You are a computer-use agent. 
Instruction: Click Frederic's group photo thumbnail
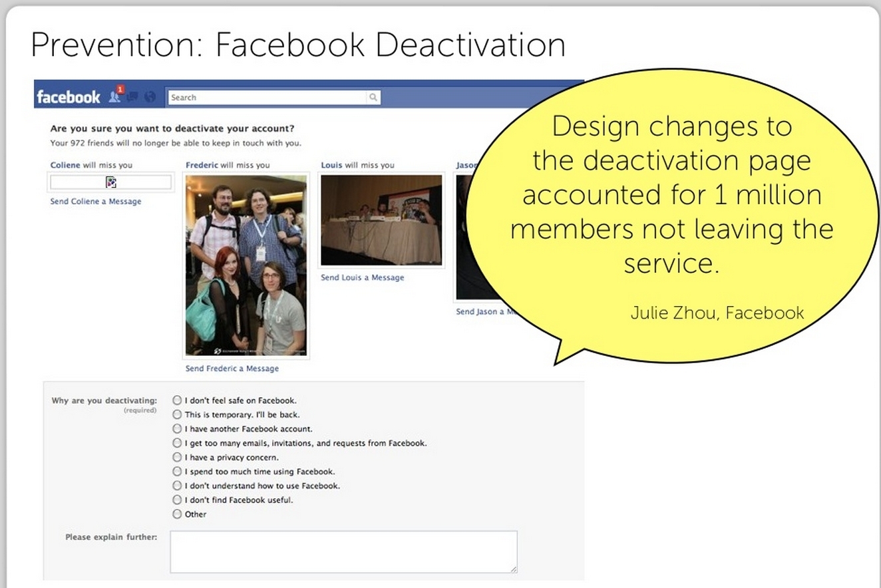coord(246,265)
